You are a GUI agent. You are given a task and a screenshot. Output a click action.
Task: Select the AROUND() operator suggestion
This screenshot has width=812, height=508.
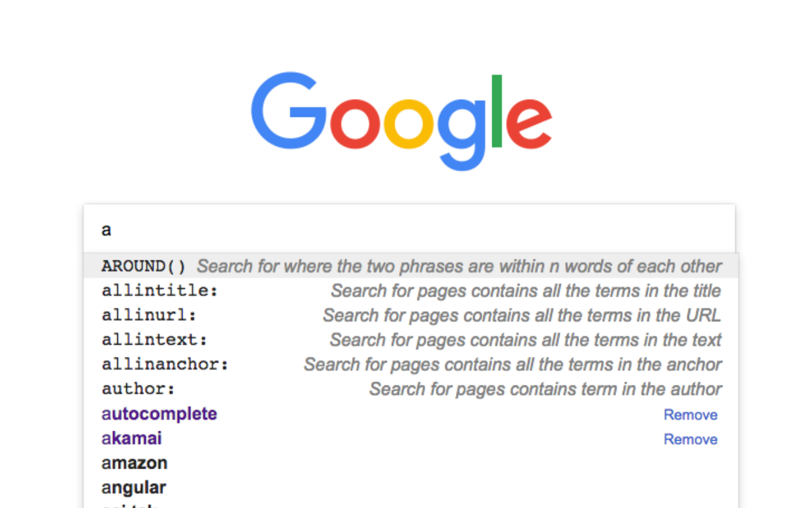coord(144,266)
